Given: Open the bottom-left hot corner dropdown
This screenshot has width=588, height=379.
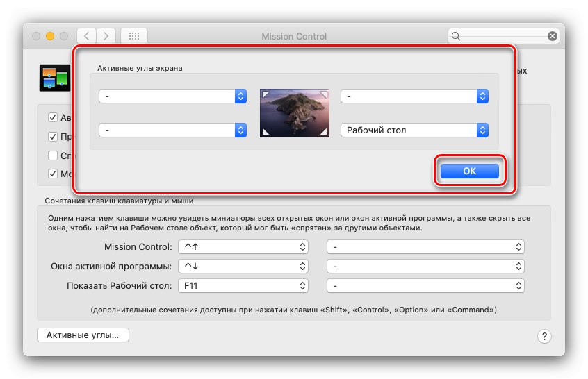Looking at the screenshot, I should [x=172, y=130].
